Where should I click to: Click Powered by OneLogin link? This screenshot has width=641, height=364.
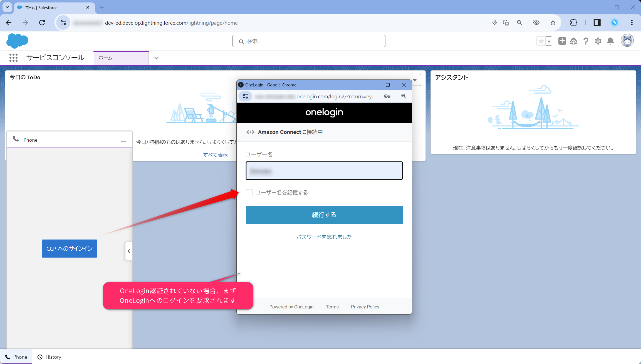click(x=291, y=307)
